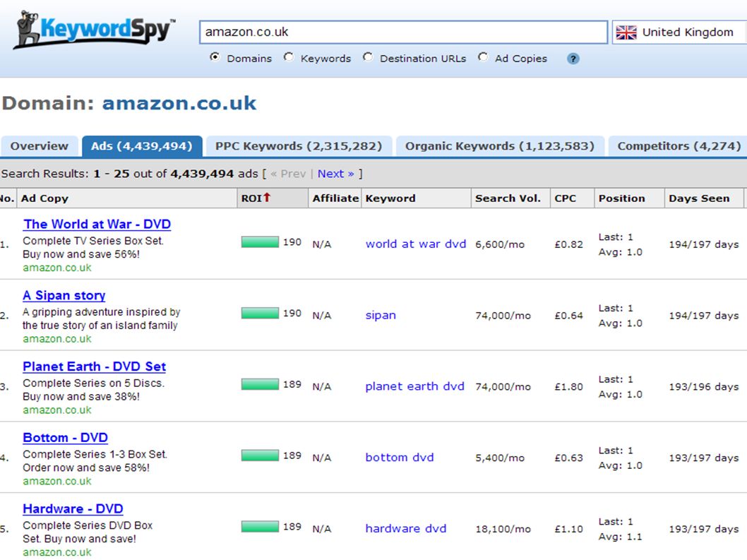The height and width of the screenshot is (560, 747).
Task: Click the £1.80 CPC value
Action: click(x=569, y=386)
